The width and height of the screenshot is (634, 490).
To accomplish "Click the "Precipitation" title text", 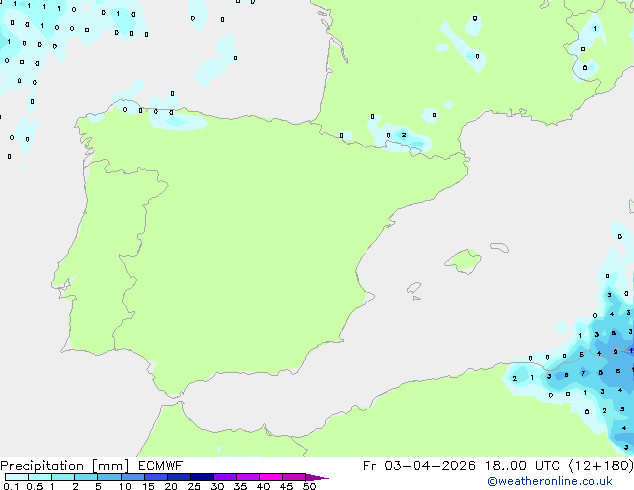I will click(x=42, y=466).
